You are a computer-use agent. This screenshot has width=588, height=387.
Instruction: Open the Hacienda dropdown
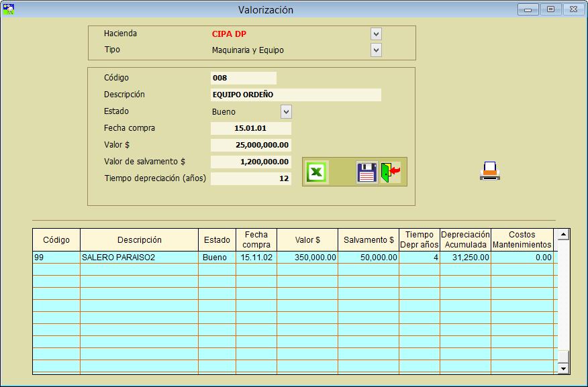376,34
